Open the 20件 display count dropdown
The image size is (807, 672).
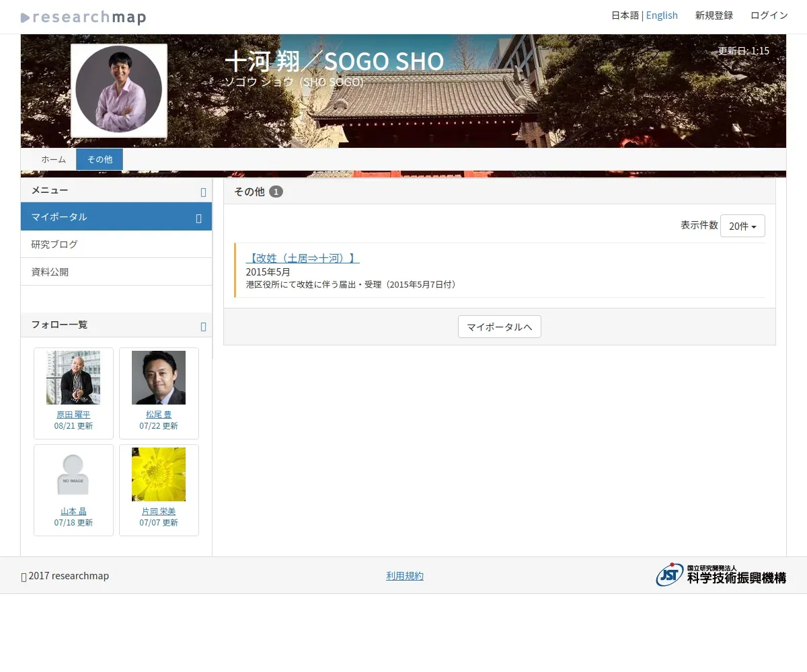(x=742, y=226)
